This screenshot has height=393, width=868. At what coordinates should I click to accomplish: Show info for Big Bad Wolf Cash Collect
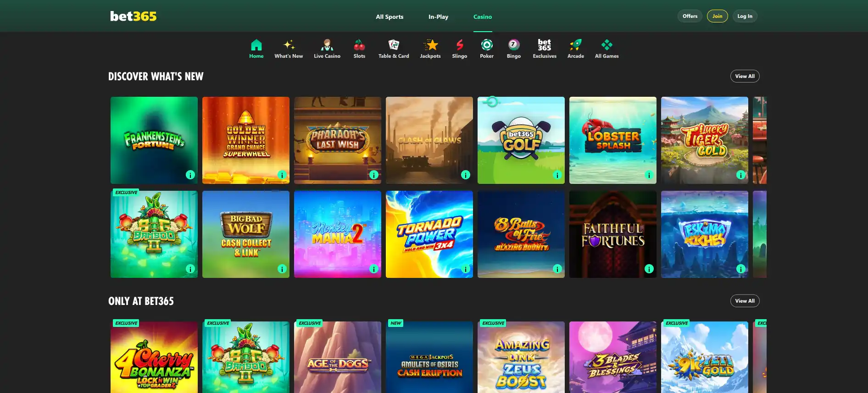tap(282, 269)
